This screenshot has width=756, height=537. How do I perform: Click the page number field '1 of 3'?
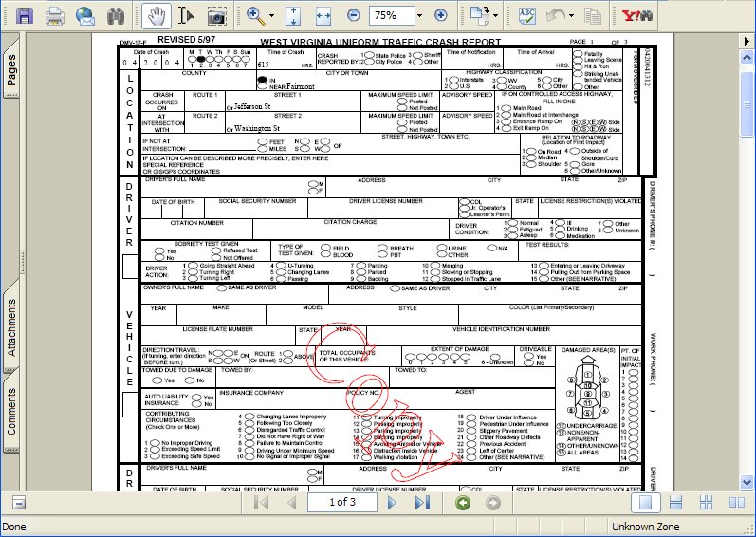(342, 502)
